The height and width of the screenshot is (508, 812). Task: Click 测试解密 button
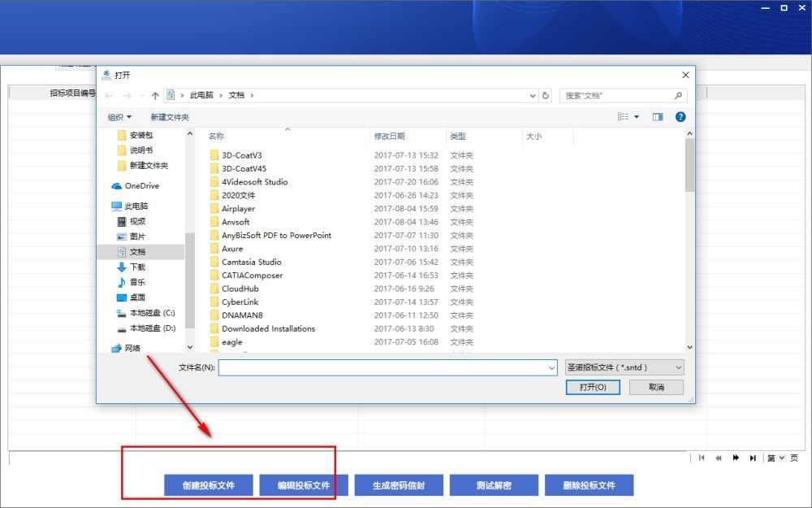[x=494, y=485]
